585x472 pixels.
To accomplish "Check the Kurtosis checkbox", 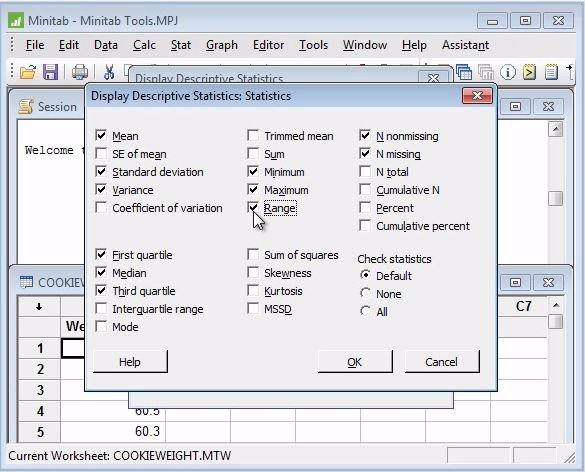I will coord(253,290).
